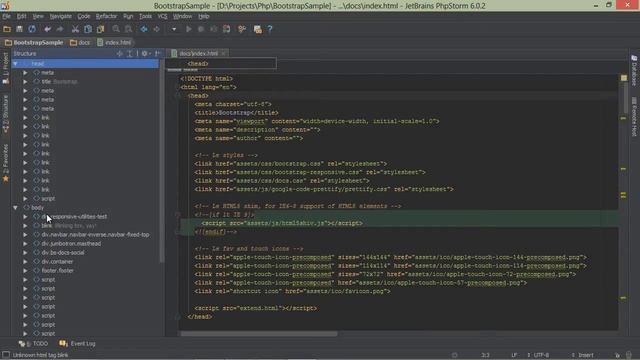Open the Tools menu
Screen dimensions: 640x360
click(145, 16)
